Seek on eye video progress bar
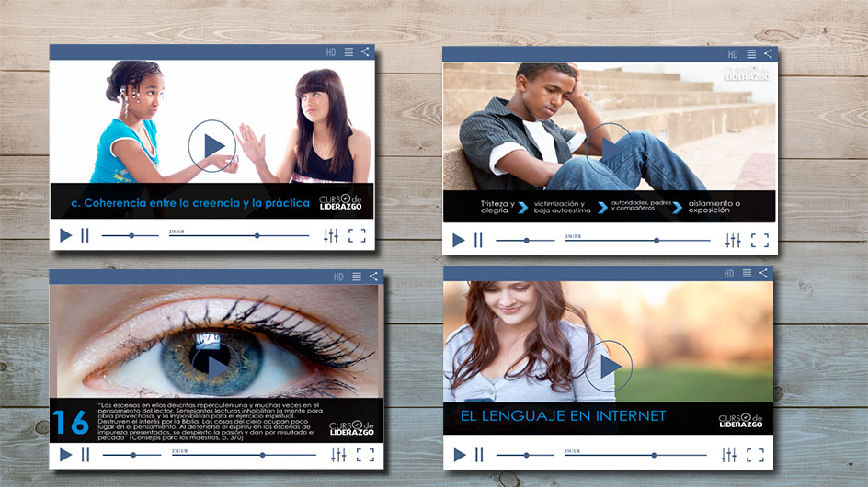 (244, 455)
